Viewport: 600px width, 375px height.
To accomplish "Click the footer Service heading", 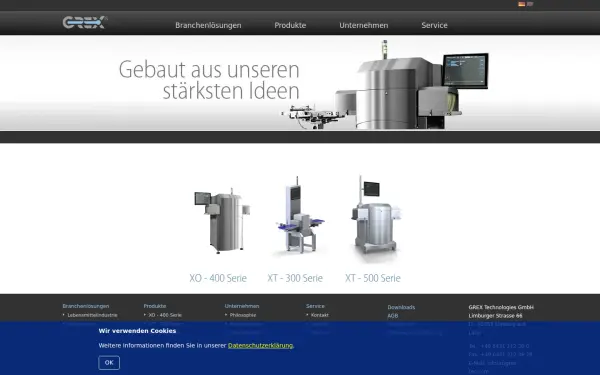I will coord(315,306).
